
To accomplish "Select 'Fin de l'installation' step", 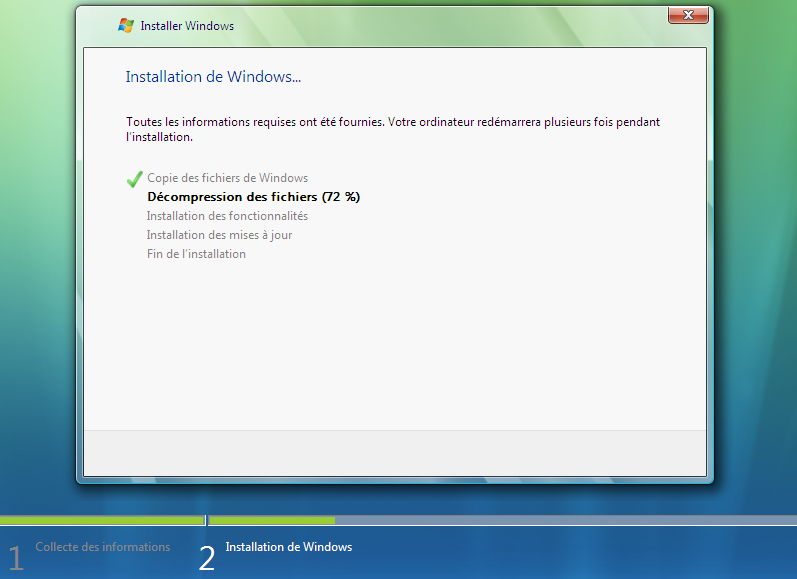I will click(196, 254).
